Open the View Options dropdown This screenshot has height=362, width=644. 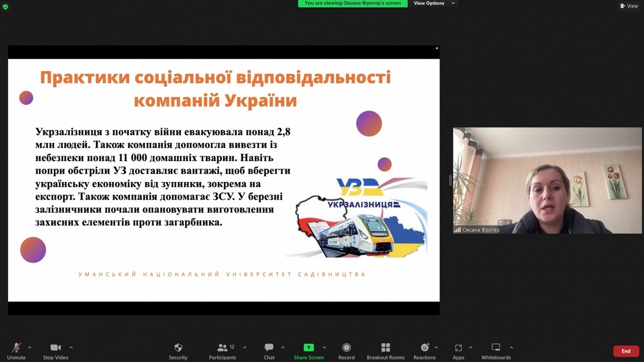coord(434,3)
